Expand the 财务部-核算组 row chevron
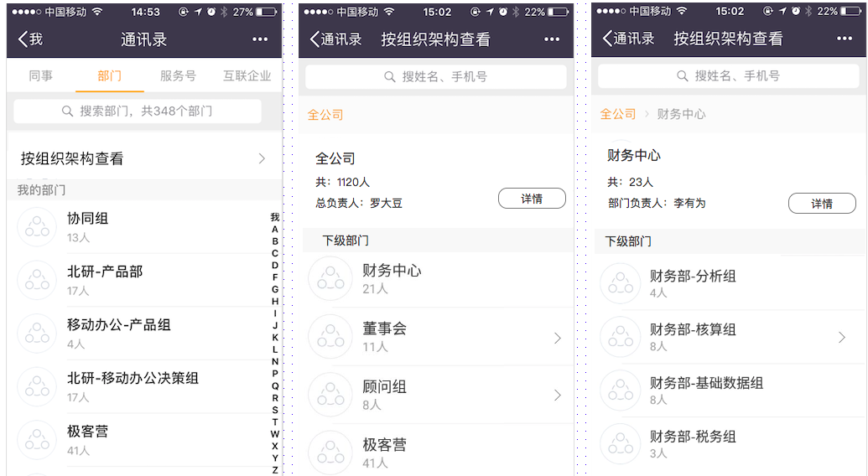 pos(842,338)
